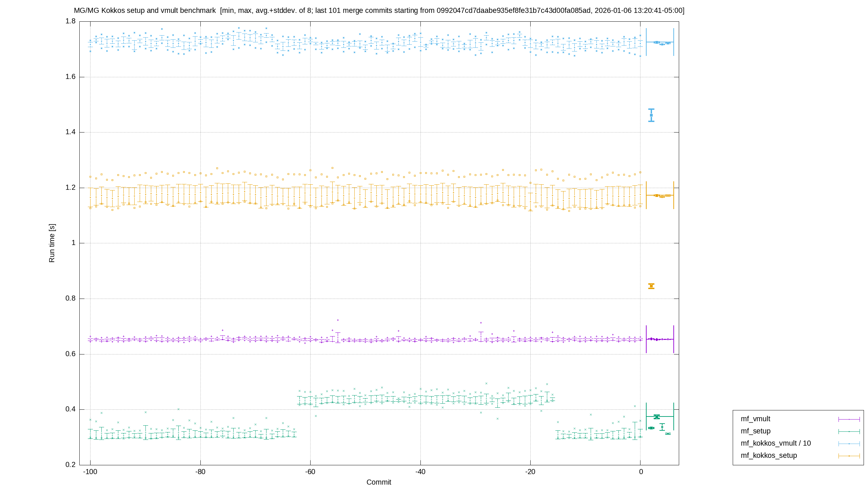868x488 pixels.
Task: Click the 0.6 tick label on the y-axis
Action: pos(71,354)
